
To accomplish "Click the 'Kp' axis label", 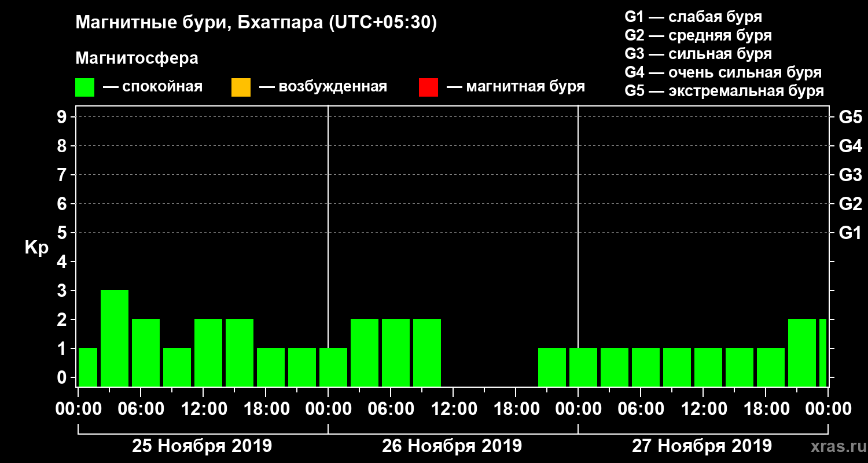I will [36, 248].
